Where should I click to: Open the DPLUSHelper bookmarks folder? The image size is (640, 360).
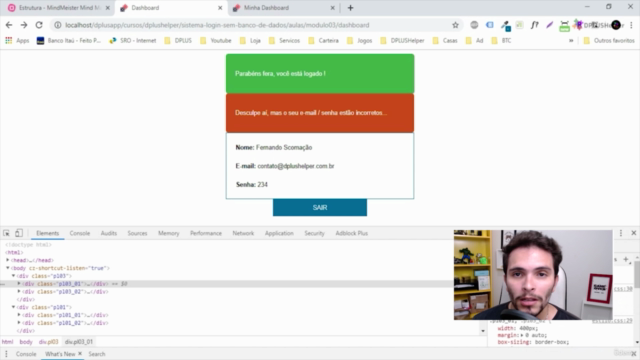(x=402, y=40)
